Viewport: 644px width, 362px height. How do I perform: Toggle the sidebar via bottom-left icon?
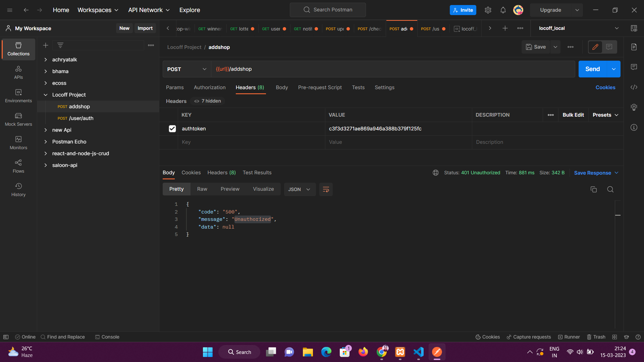pyautogui.click(x=6, y=337)
